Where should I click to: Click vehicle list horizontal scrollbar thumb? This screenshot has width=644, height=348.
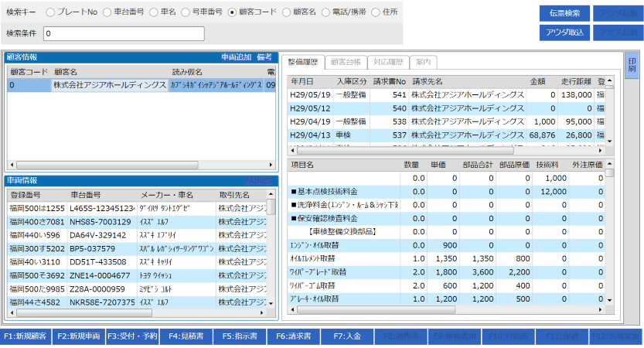tap(83, 313)
